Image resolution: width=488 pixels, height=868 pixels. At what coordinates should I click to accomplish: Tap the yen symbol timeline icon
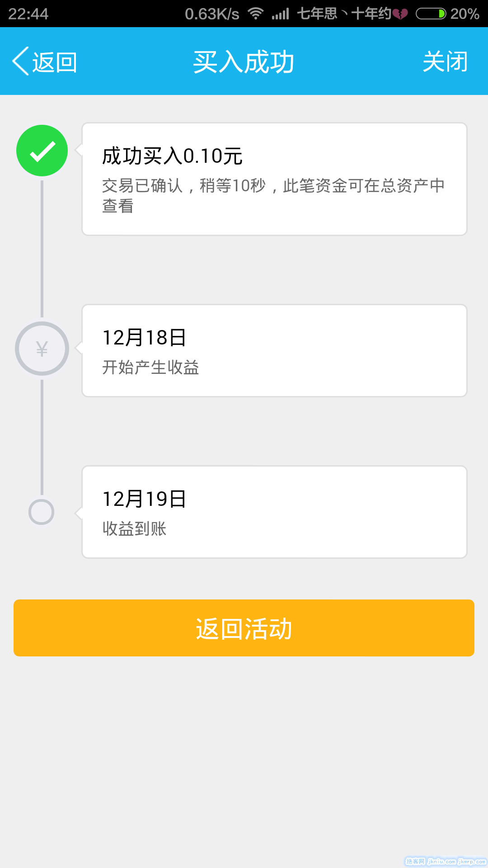(x=42, y=349)
